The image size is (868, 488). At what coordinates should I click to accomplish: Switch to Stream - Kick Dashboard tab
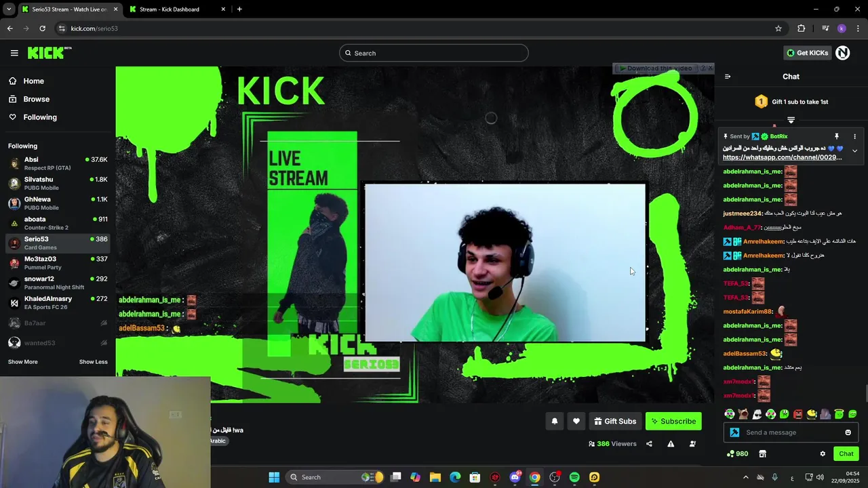(176, 9)
